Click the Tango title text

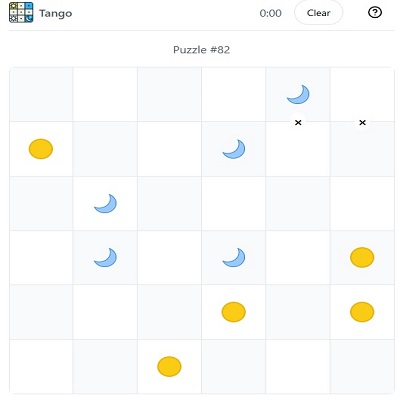tap(55, 13)
